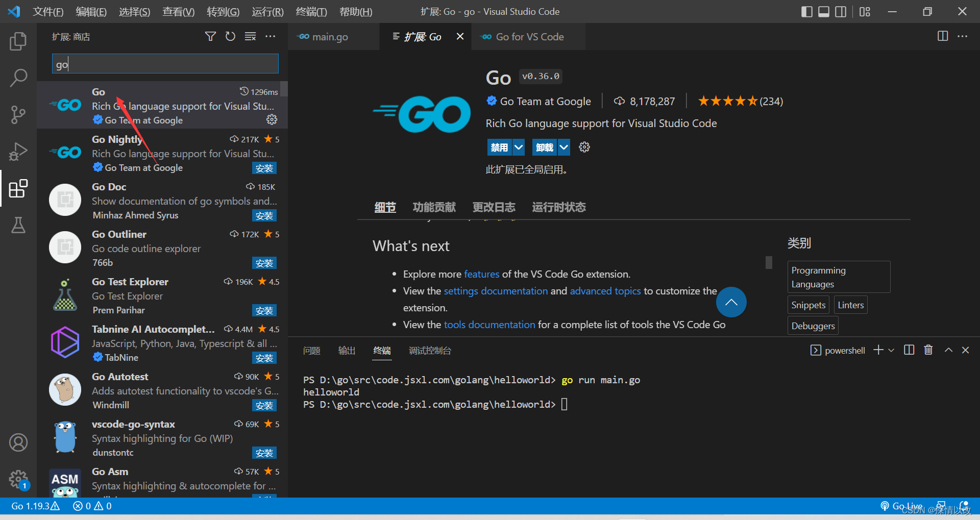This screenshot has height=520, width=980.
Task: Open the Search view in activity bar
Action: click(x=18, y=78)
